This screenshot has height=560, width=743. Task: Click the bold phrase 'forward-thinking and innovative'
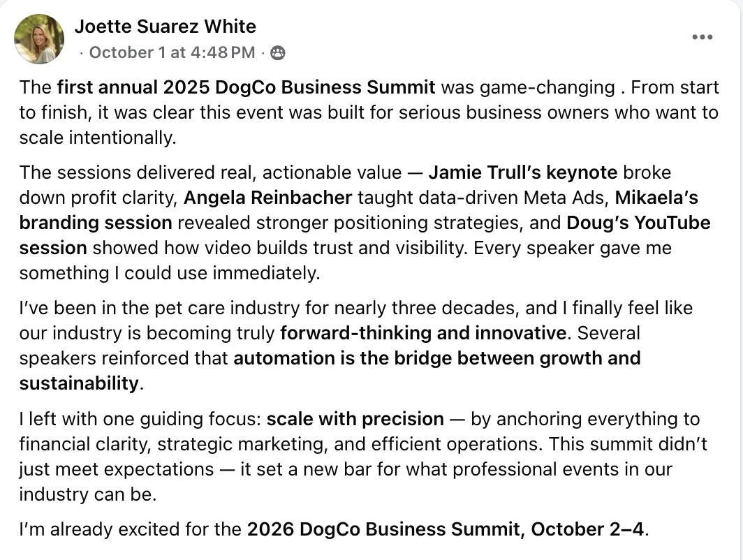[x=423, y=333]
